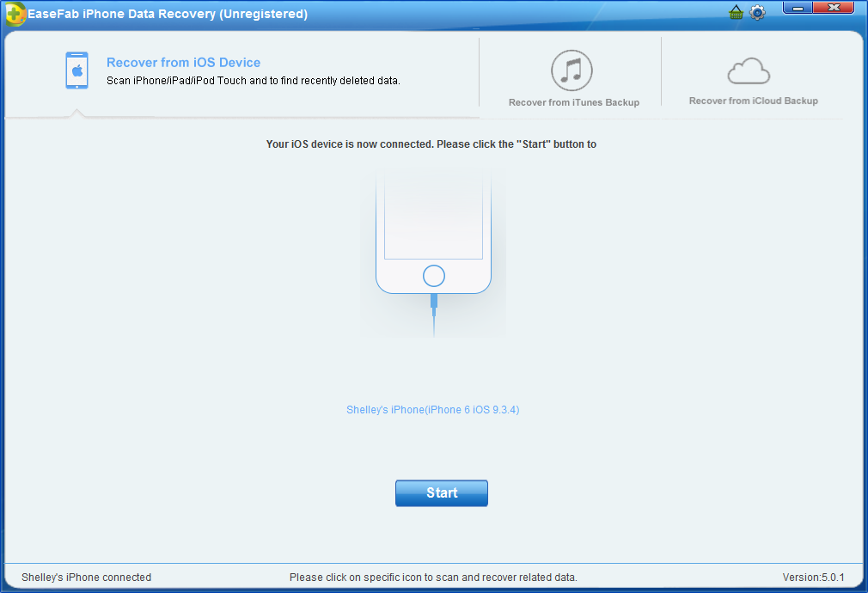Select the iTunes music note icon

click(x=572, y=70)
